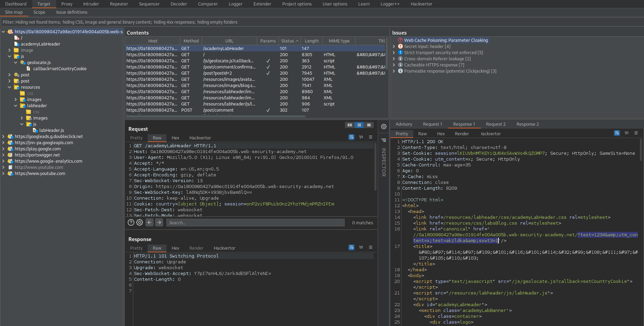Viewport: 644px width, 326px height.
Task: Select academyLabHeader tree item
Action: pyautogui.click(x=40, y=44)
